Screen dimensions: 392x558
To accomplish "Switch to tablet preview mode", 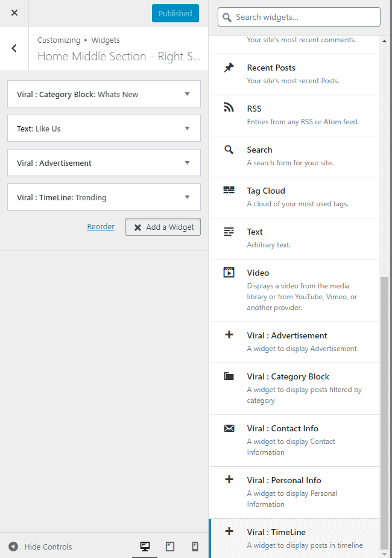I will pos(170,547).
